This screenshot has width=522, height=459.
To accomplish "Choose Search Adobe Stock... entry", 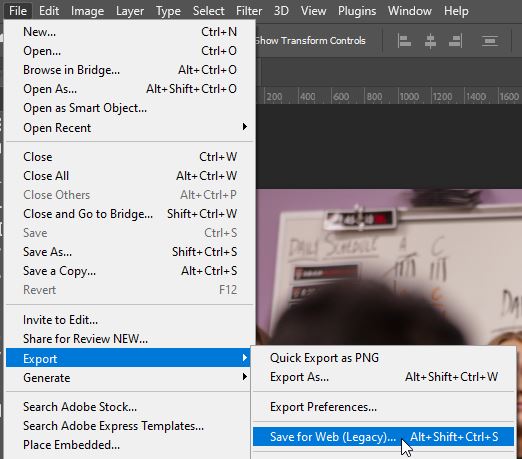I will (128, 407).
